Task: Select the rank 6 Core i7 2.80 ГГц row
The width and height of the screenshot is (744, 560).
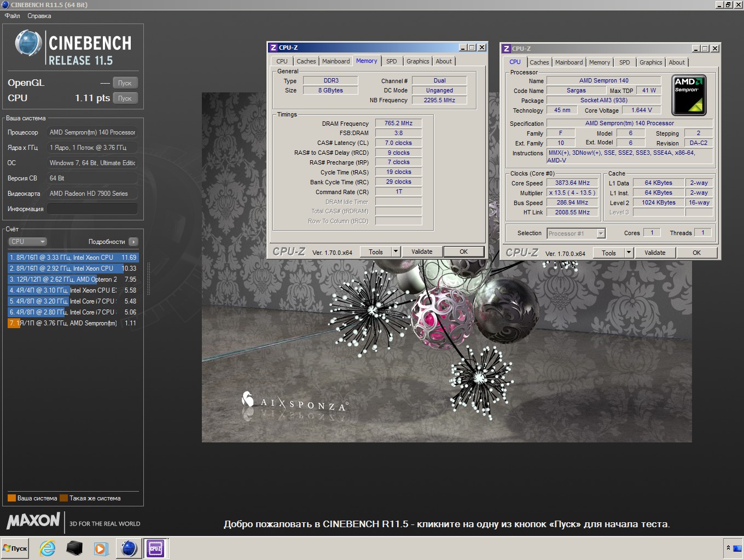Action: [x=73, y=312]
